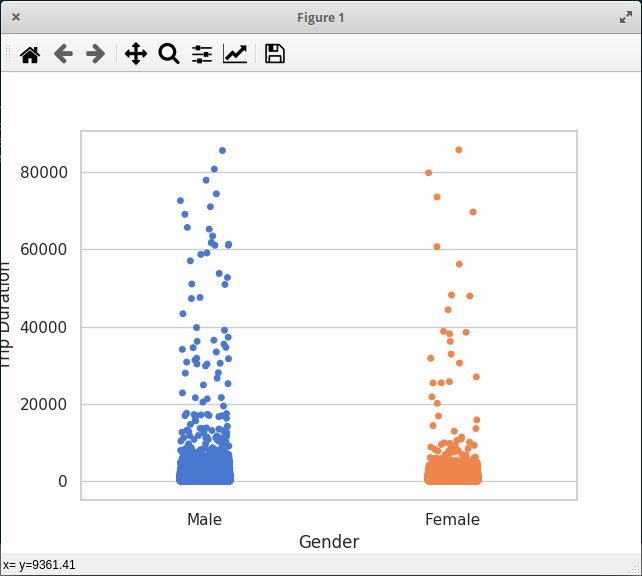
Task: Reset the plot to home view
Action: [30, 54]
